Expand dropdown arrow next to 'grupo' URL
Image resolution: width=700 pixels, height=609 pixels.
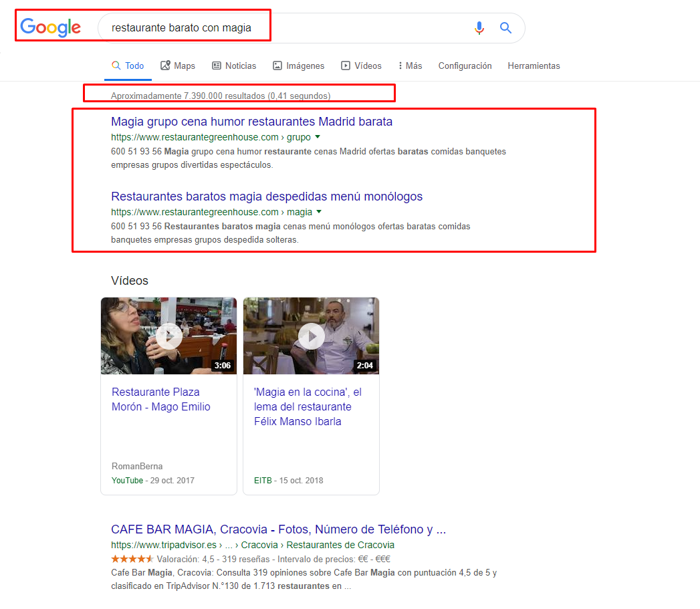[x=318, y=136]
